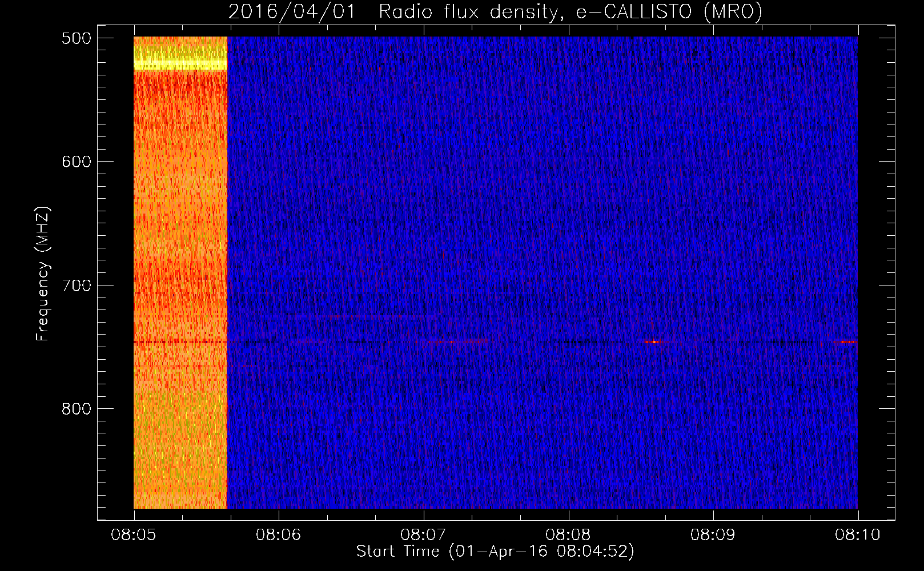Screen dimensions: 924x571
Task: Select the 800 frequency tick label
Action: tap(76, 409)
